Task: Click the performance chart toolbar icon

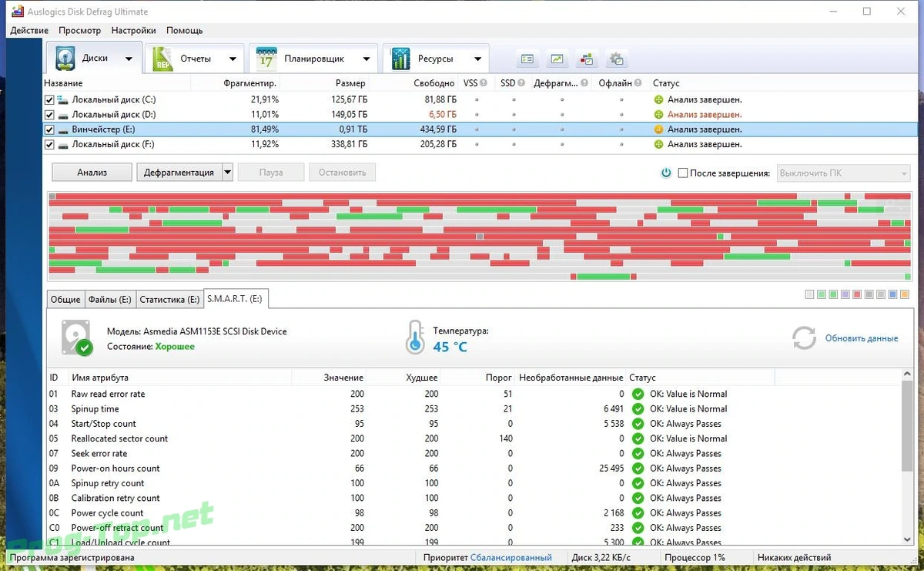Action: pyautogui.click(x=557, y=59)
